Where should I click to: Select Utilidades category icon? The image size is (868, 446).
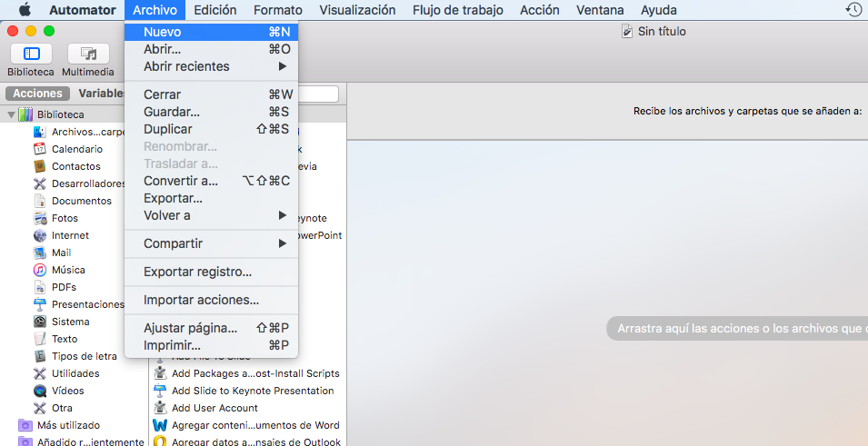tap(39, 373)
